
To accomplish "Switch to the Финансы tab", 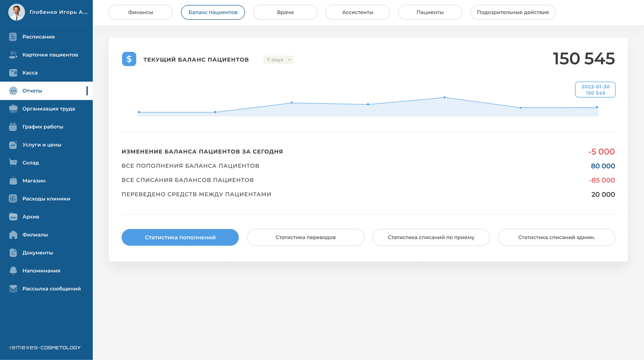I will coord(140,12).
